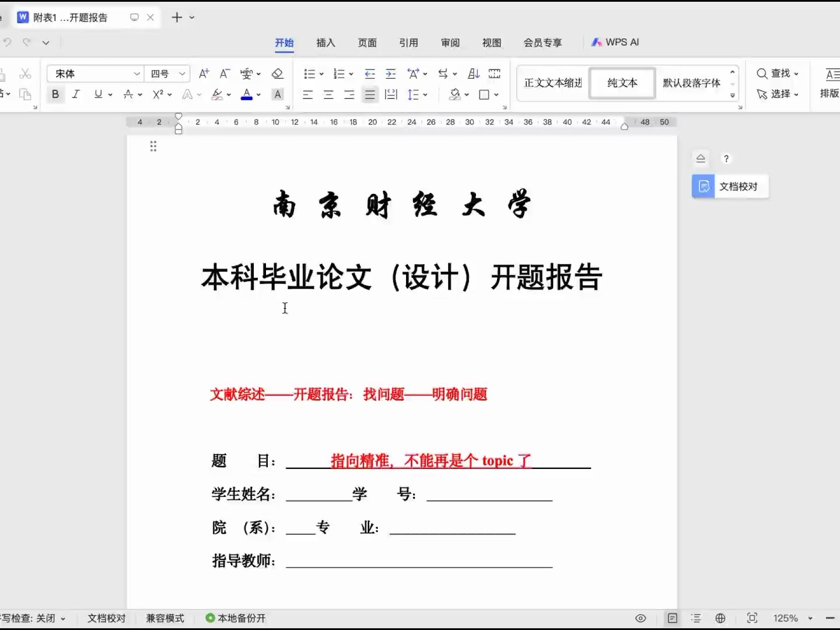Open new tab plus dropdown arrow
The width and height of the screenshot is (840, 630).
click(x=192, y=17)
